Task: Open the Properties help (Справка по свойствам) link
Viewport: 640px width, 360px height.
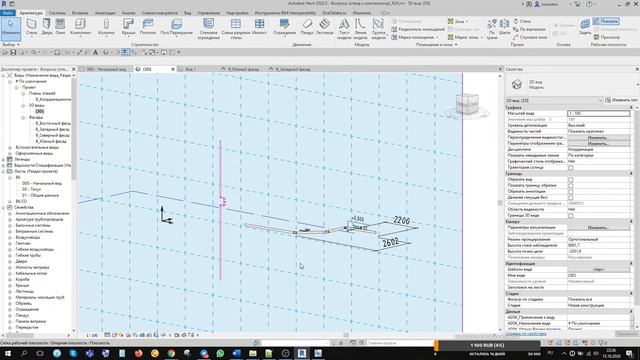Action: point(526,333)
